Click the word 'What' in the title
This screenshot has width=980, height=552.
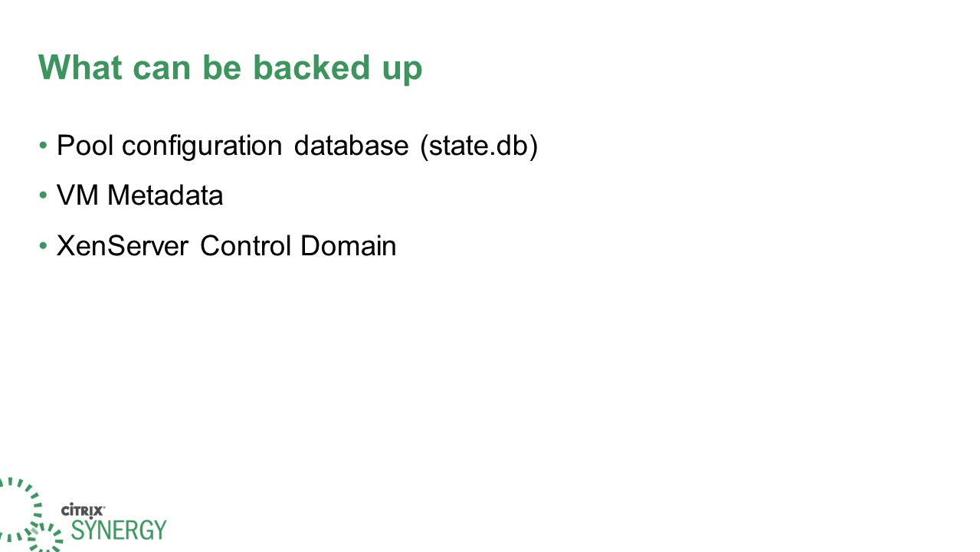[x=80, y=67]
